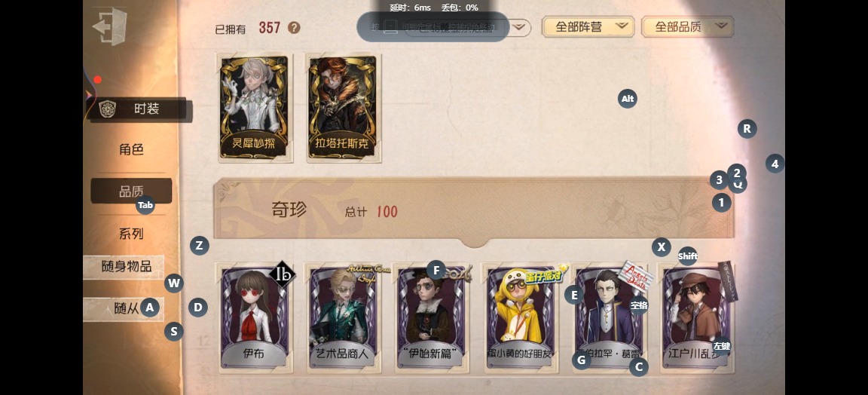The image size is (868, 395).
Task: Click the exit door icon
Action: [109, 26]
